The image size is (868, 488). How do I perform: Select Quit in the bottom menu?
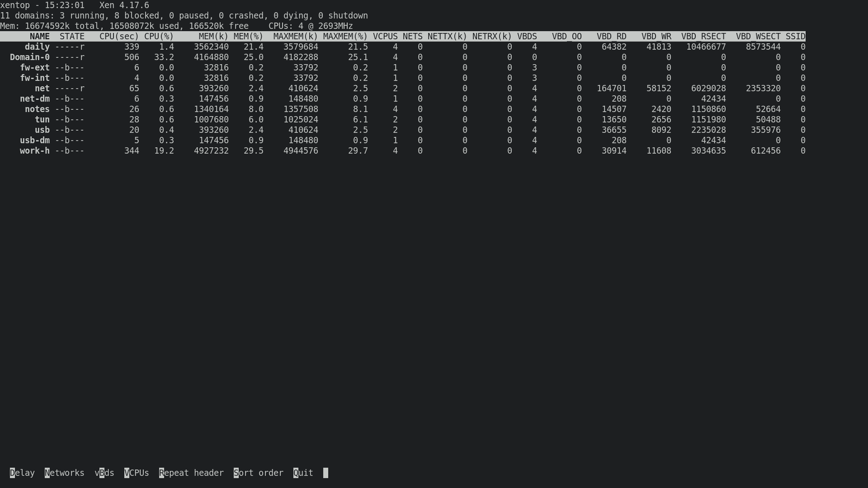(x=303, y=473)
